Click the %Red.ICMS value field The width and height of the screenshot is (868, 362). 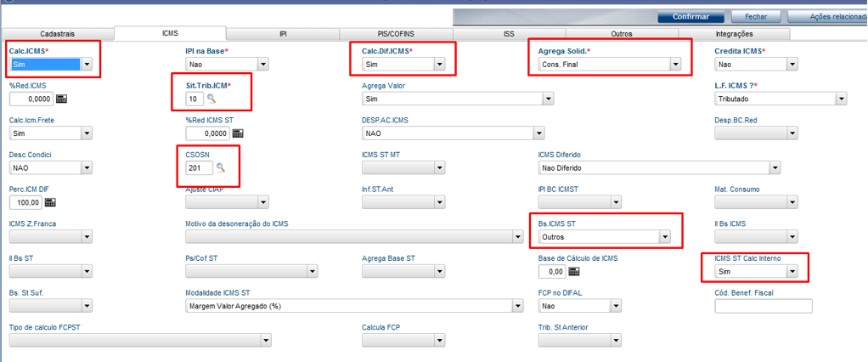tap(31, 99)
